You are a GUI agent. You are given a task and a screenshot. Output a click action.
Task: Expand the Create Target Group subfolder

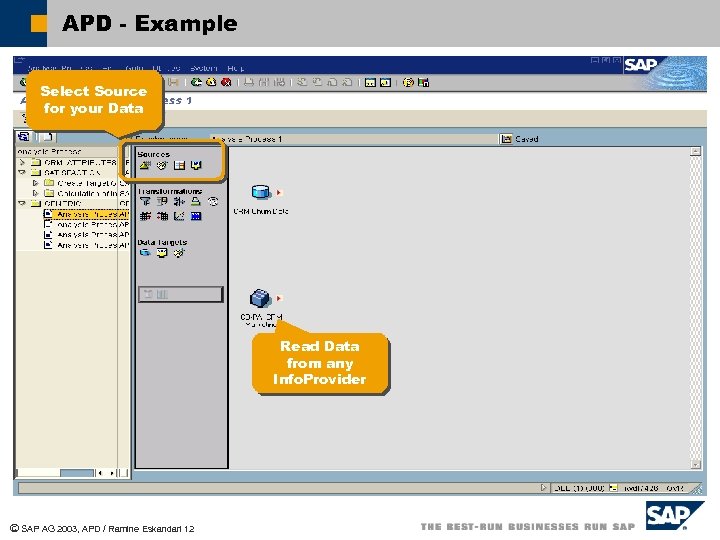click(35, 183)
